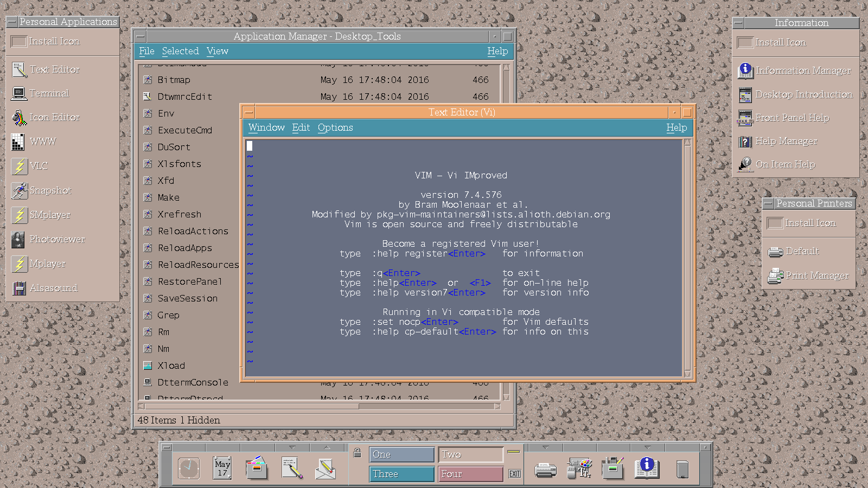The width and height of the screenshot is (868, 488).
Task: Click right arrow of Application Manager horizontal scrollbar
Action: pyautogui.click(x=498, y=406)
